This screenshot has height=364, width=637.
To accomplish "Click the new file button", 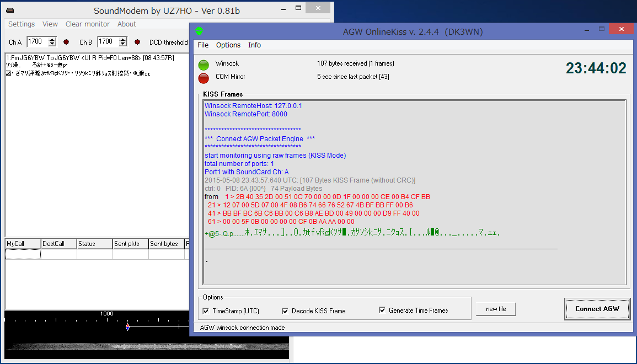I will tap(496, 309).
